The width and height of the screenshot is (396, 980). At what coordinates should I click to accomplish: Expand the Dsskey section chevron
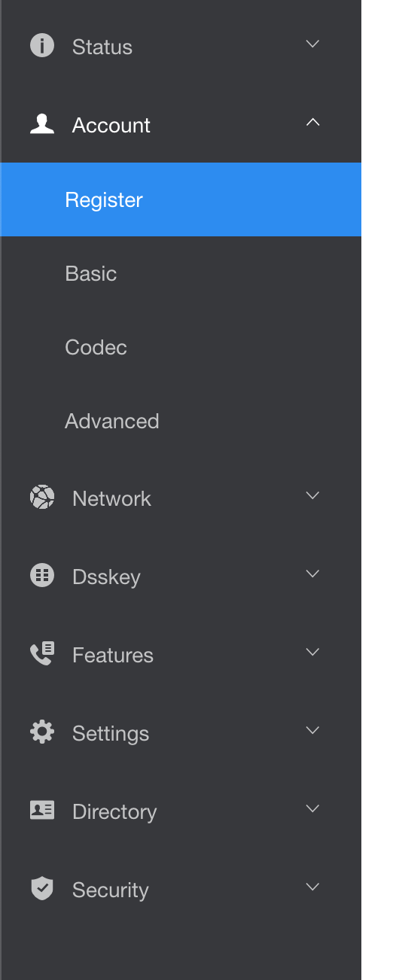[313, 574]
